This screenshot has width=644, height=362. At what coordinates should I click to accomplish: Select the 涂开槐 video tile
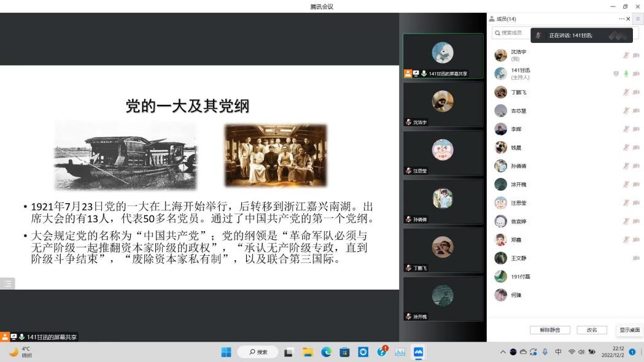click(443, 299)
